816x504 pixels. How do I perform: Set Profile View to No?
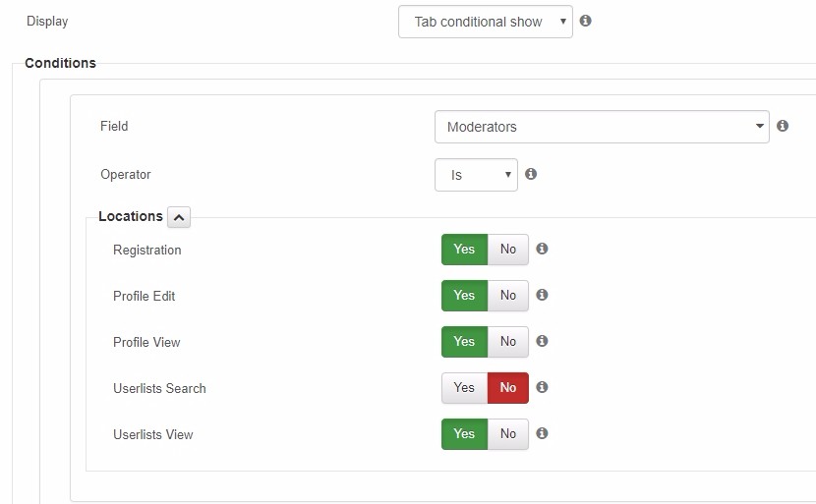point(508,342)
